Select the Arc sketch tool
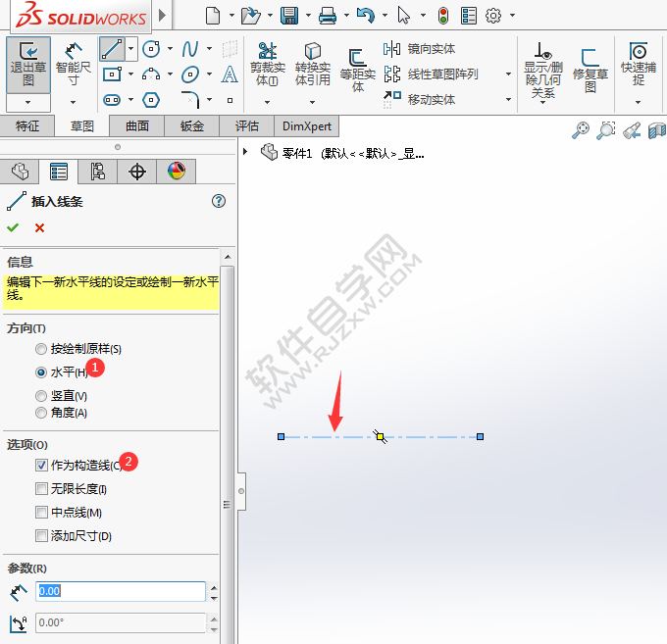The image size is (667, 644). tap(151, 74)
